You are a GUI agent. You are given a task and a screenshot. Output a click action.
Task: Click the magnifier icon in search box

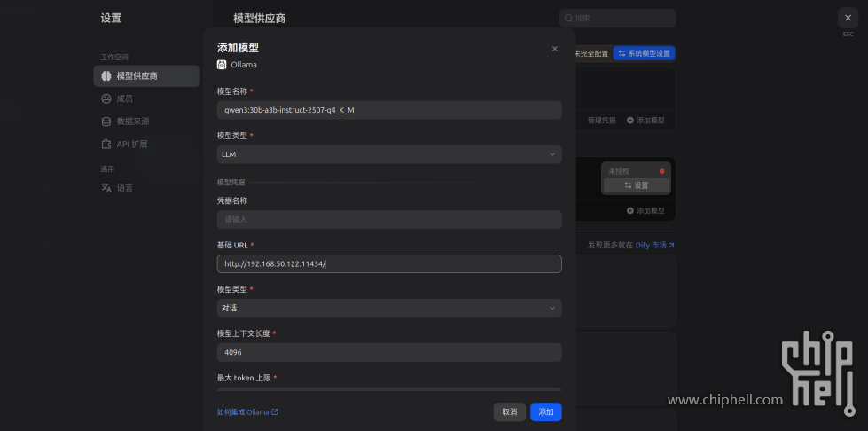pos(568,19)
